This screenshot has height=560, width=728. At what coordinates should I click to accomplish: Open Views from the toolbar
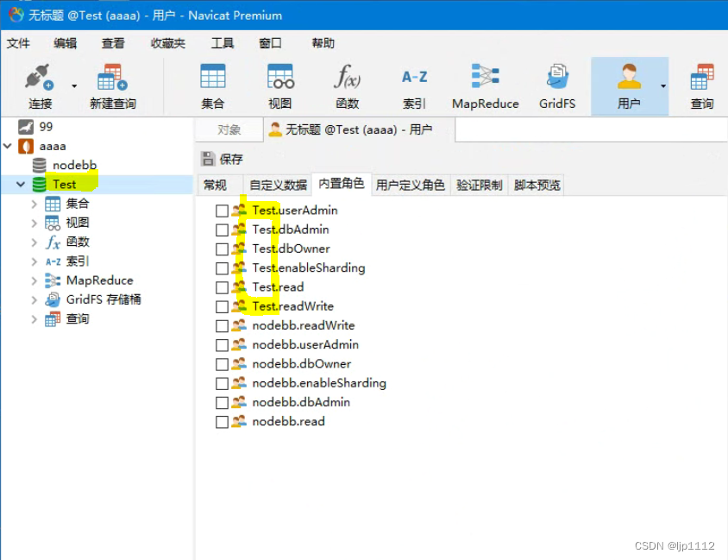point(280,77)
